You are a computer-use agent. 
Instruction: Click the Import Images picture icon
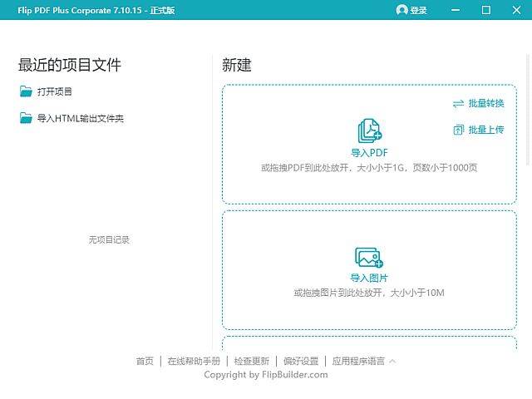click(368, 258)
